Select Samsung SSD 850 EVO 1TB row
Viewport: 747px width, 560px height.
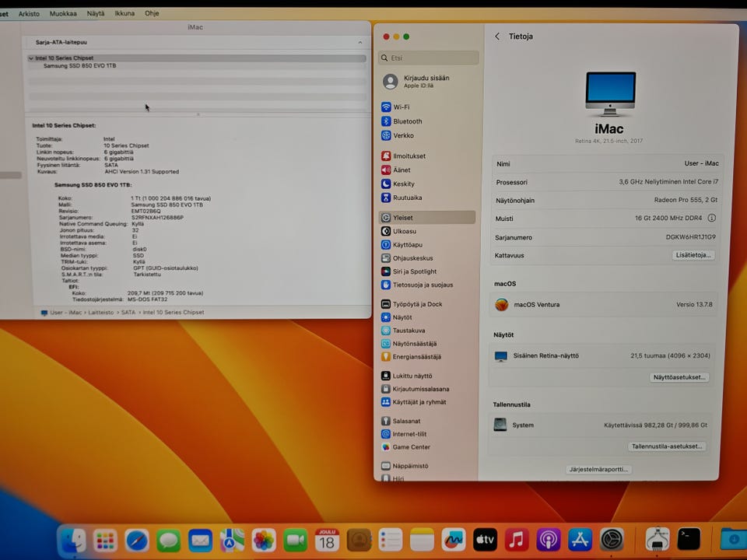(x=79, y=66)
